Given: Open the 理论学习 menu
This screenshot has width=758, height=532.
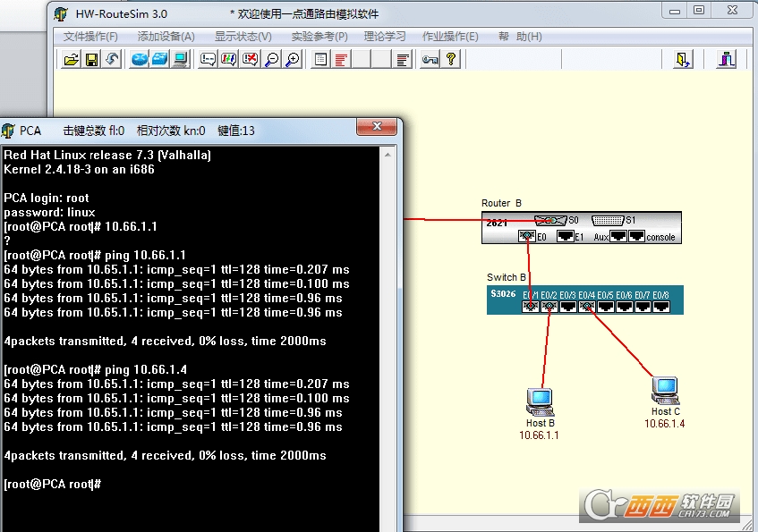Looking at the screenshot, I should [x=385, y=37].
